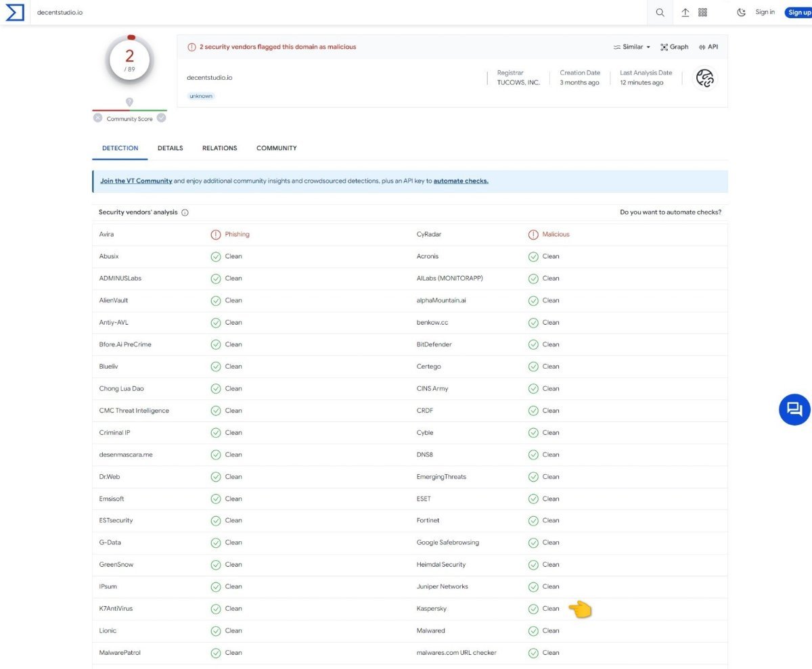Click the Clean check icon in K7AntiVirus row
This screenshot has width=812, height=669.
[x=216, y=609]
